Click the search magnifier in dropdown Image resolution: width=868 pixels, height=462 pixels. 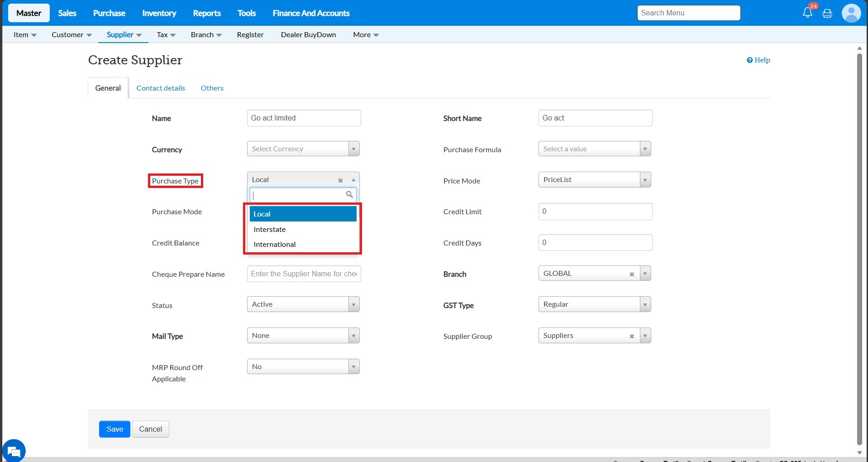[x=349, y=195]
